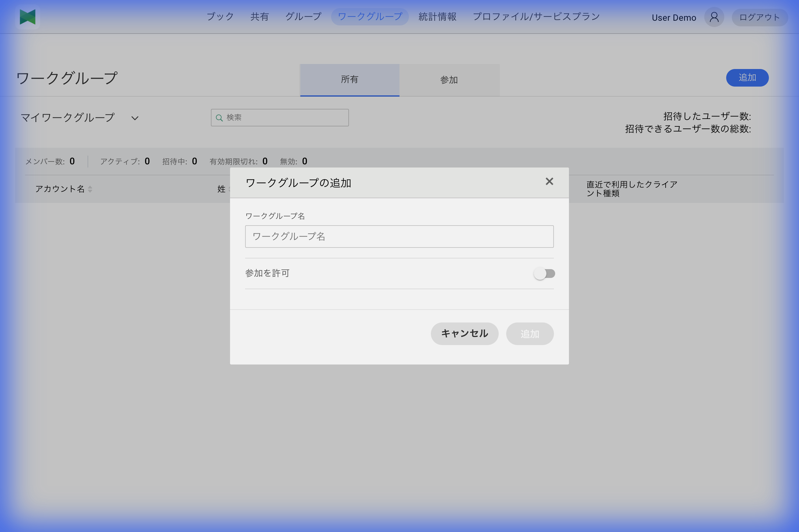799x532 pixels.
Task: Click the ワークグループ名 input field
Action: point(399,237)
